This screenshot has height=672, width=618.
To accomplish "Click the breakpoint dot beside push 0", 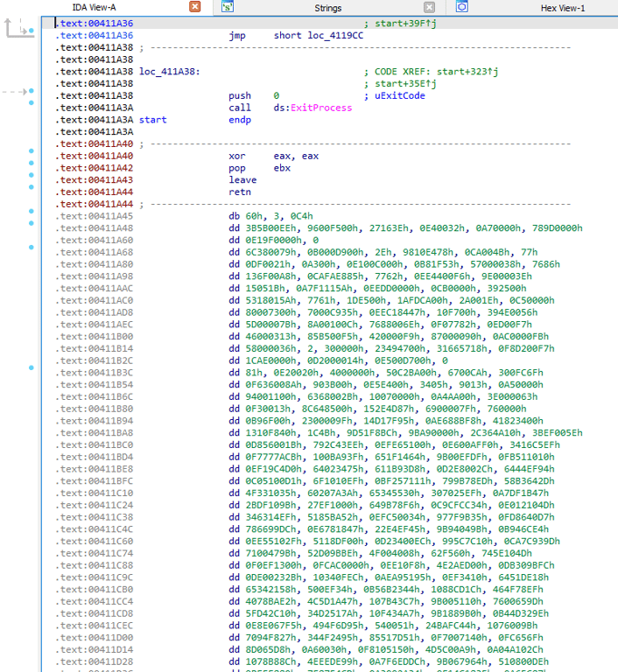I will tap(32, 91).
